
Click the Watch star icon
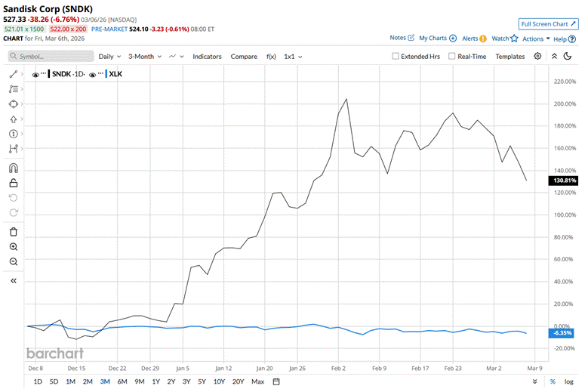coord(514,39)
